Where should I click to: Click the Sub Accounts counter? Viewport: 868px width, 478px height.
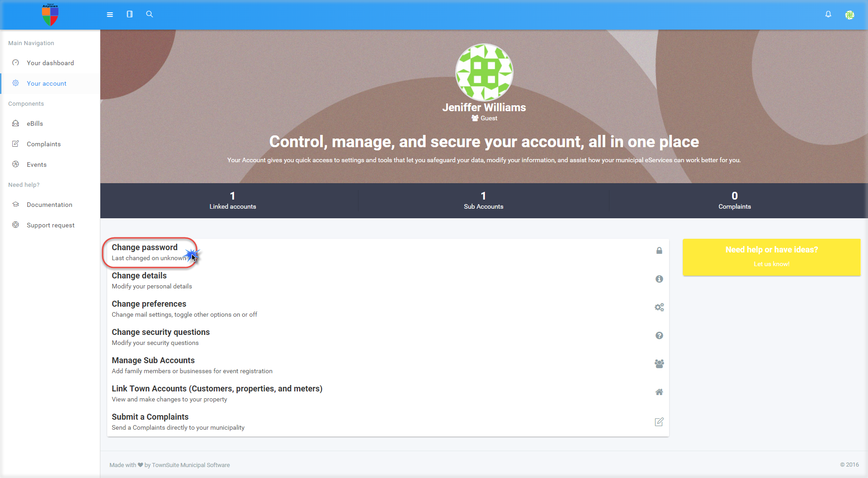[x=483, y=200]
